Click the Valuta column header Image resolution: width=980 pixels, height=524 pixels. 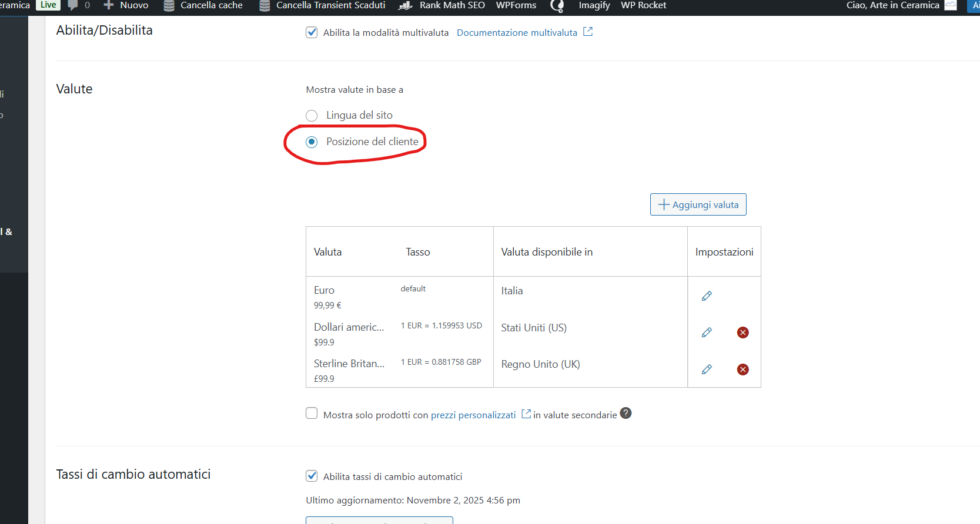click(x=327, y=252)
